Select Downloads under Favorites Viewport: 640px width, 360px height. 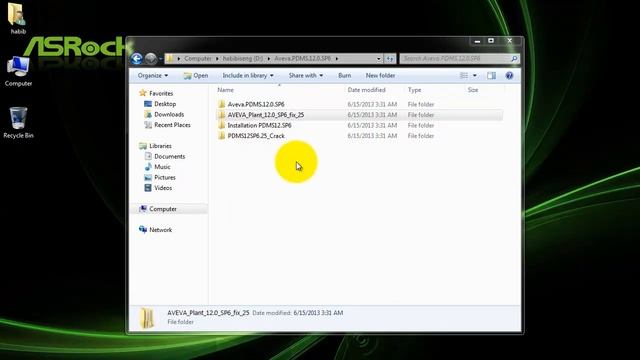(169, 115)
